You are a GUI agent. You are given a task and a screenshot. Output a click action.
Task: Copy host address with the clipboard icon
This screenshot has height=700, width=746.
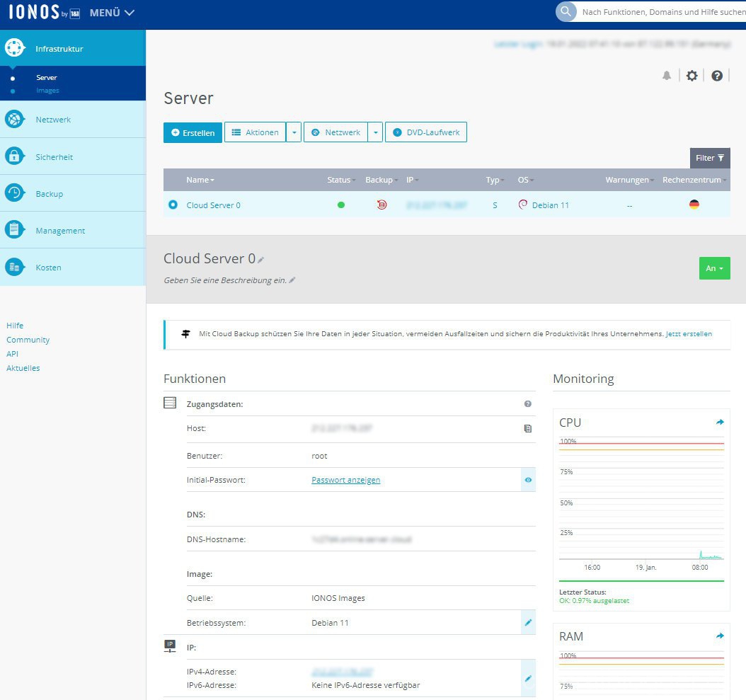pyautogui.click(x=527, y=428)
